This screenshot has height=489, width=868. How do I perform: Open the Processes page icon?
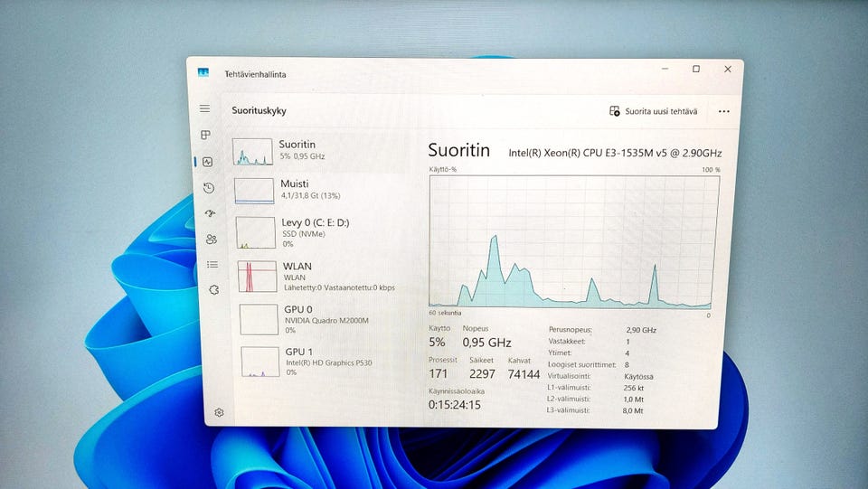205,135
